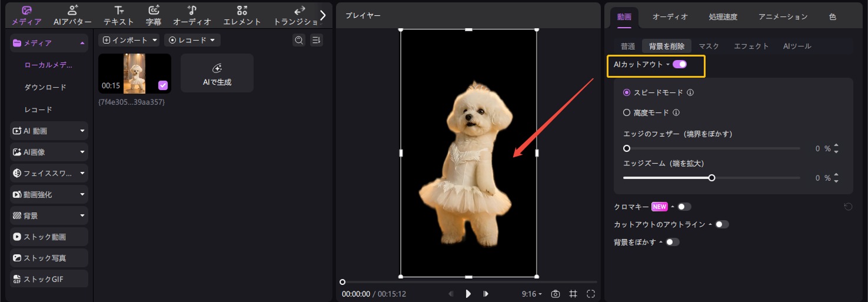Expand the AI 動画 sidebar section
The width and height of the screenshot is (868, 302).
[x=49, y=131]
